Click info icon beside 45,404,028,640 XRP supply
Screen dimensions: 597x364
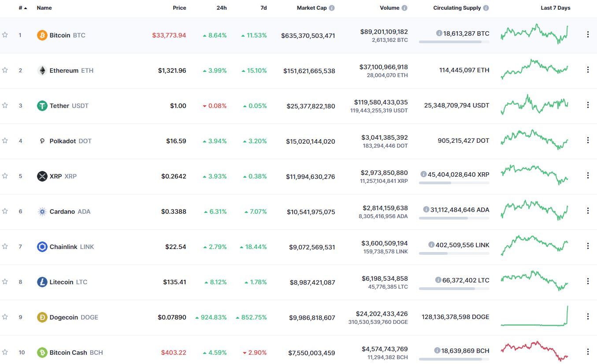click(x=423, y=174)
